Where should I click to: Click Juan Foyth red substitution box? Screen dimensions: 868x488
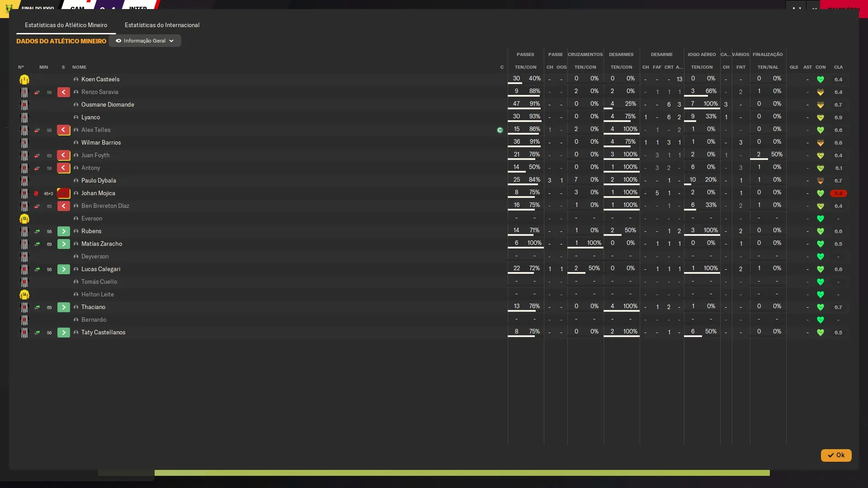pyautogui.click(x=64, y=155)
